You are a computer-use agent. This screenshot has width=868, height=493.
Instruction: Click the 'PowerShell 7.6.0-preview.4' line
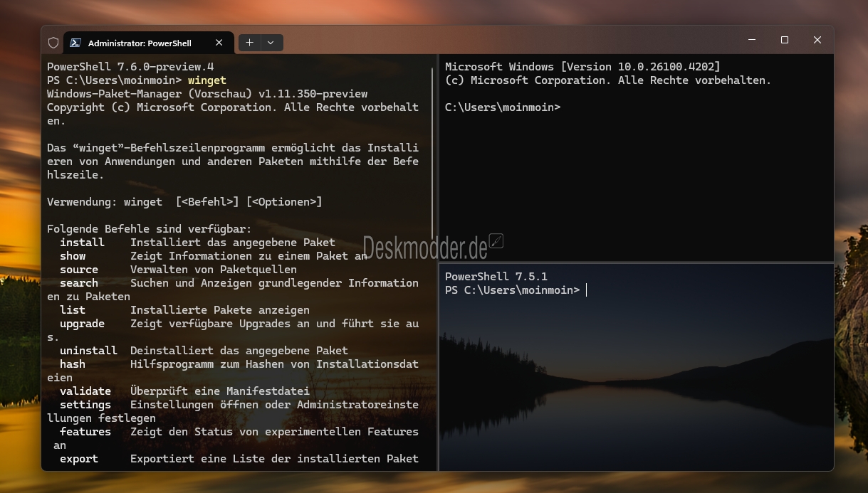[130, 67]
